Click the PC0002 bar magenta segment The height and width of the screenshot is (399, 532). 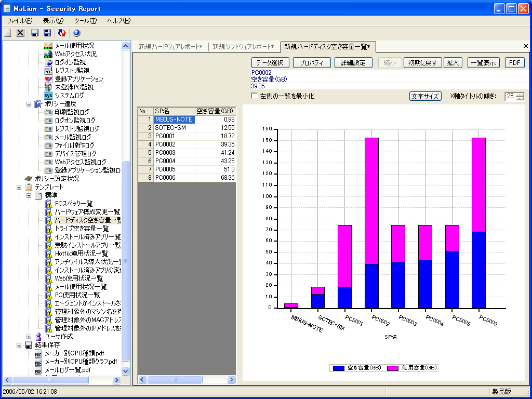371,201
